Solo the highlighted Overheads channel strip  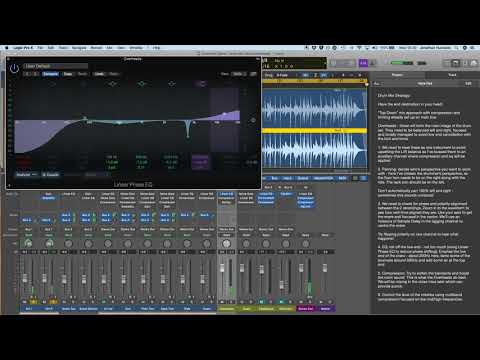[230, 302]
